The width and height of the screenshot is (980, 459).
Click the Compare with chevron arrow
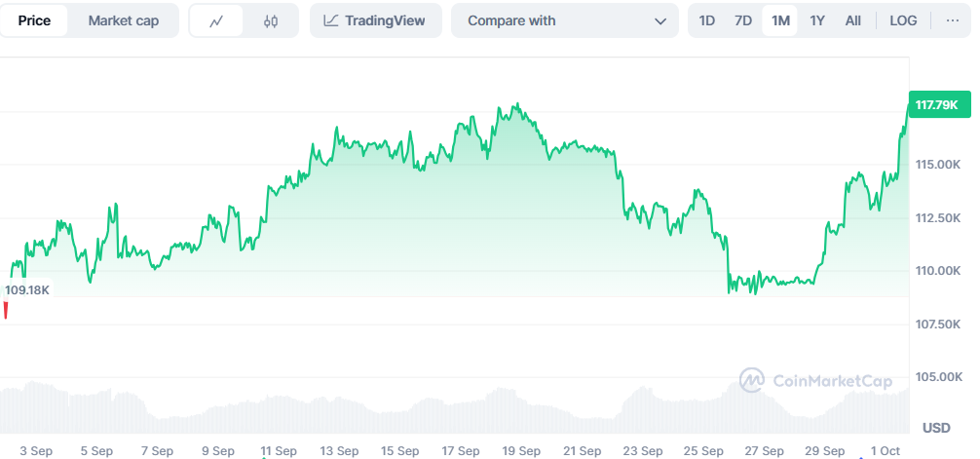click(x=660, y=20)
